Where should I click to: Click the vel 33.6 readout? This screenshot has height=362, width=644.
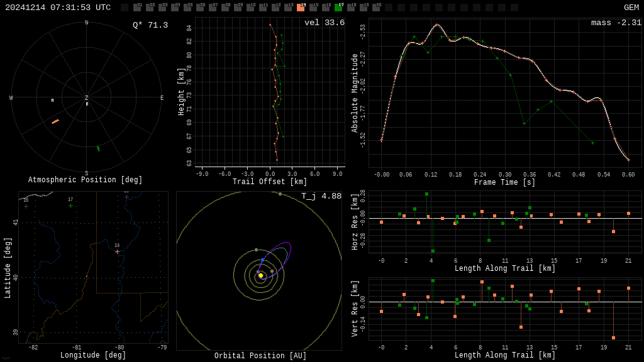coord(324,23)
